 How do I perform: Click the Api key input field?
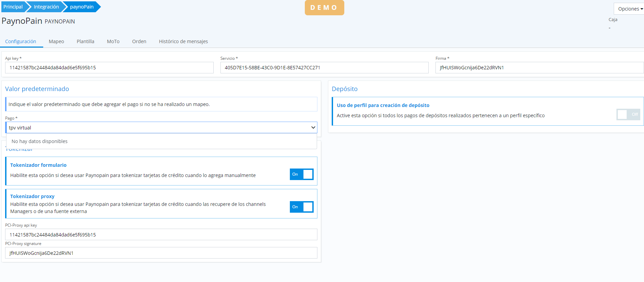(x=109, y=68)
